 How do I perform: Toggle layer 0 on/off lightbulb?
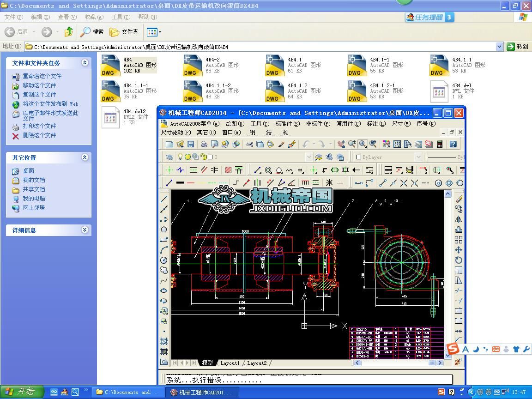point(181,157)
